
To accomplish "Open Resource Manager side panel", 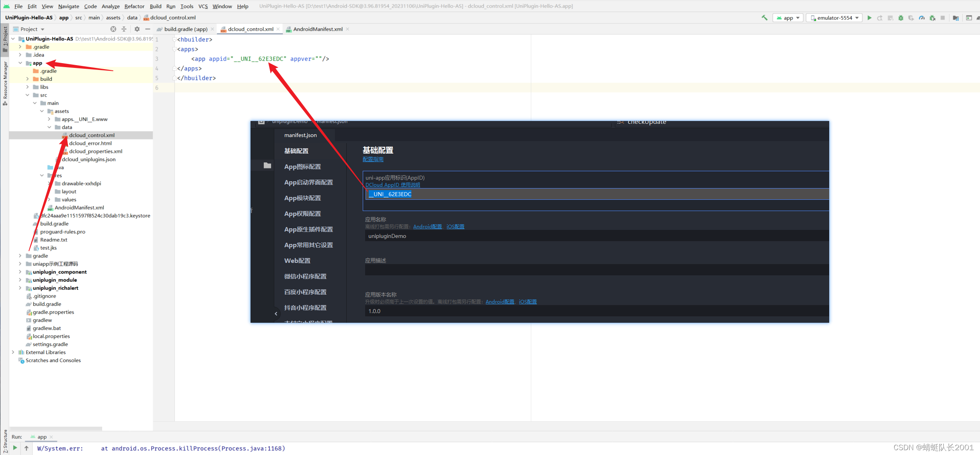I will point(5,84).
